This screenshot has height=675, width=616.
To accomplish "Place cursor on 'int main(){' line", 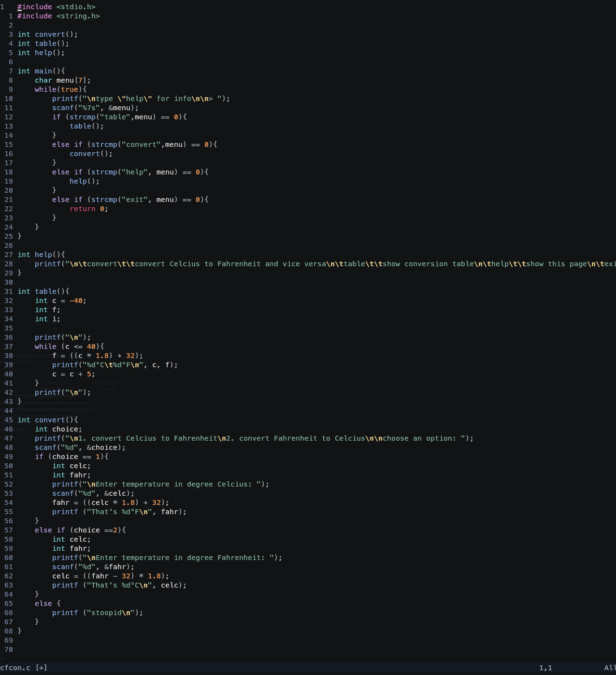I will click(x=41, y=71).
